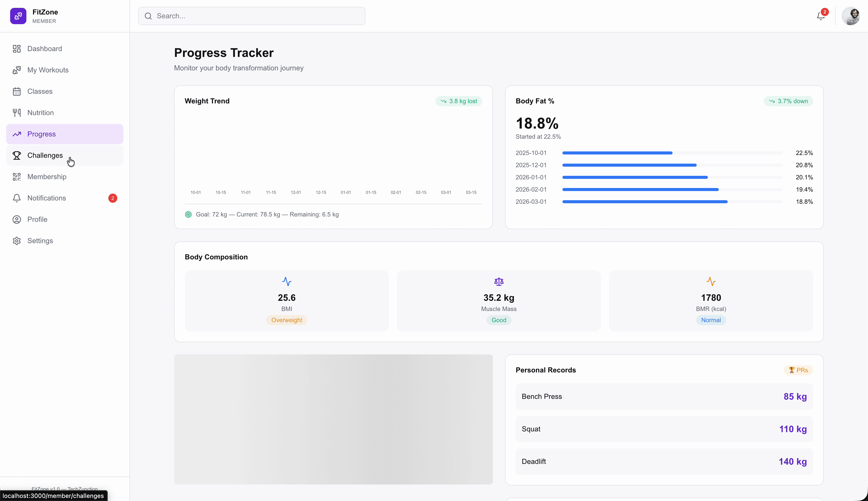Click the Profile user icon in sidebar

(x=16, y=219)
